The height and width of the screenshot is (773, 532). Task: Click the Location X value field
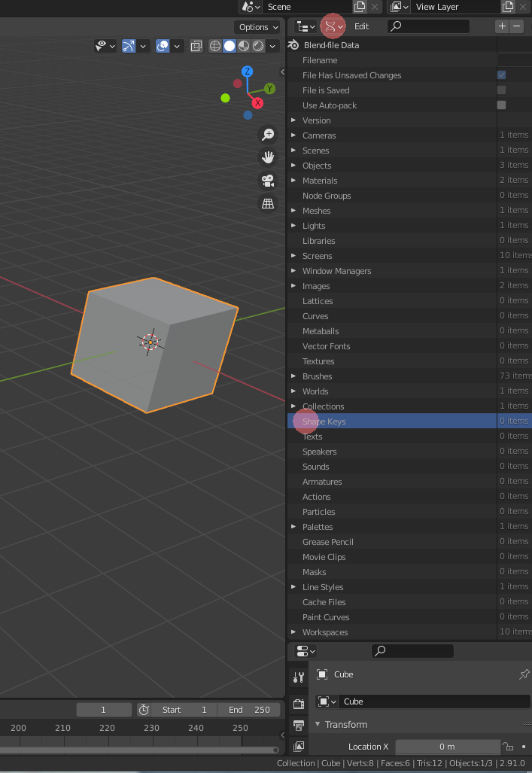447,747
